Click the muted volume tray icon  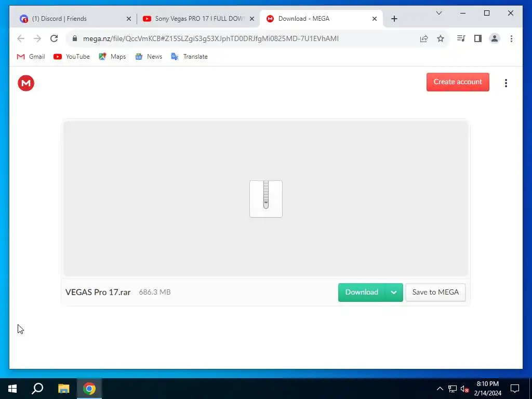click(x=465, y=389)
